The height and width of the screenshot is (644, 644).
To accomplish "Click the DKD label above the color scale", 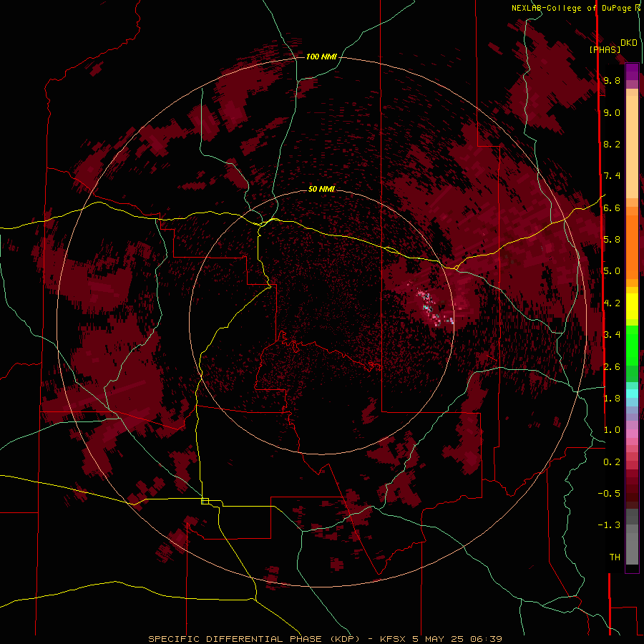I will point(629,43).
